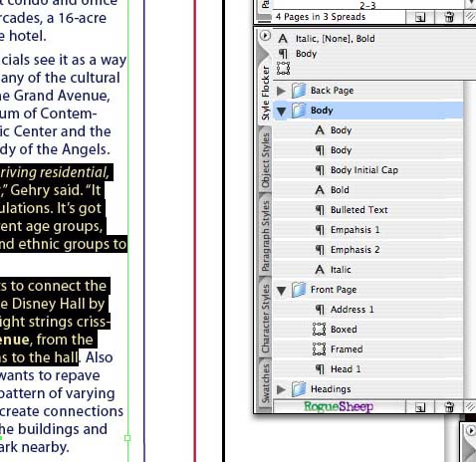Apply the Body paragraph style
Screen dimensions: 476x462
[x=367, y=150]
